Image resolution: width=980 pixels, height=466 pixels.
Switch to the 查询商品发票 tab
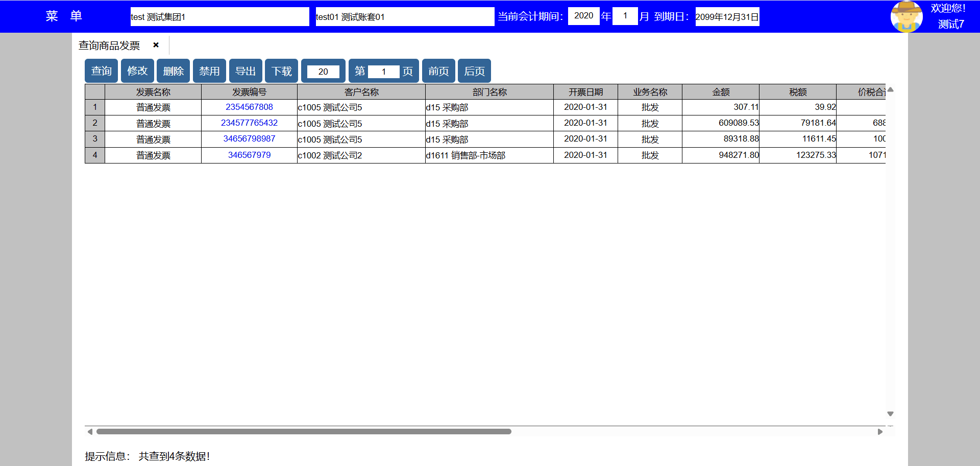(x=109, y=45)
